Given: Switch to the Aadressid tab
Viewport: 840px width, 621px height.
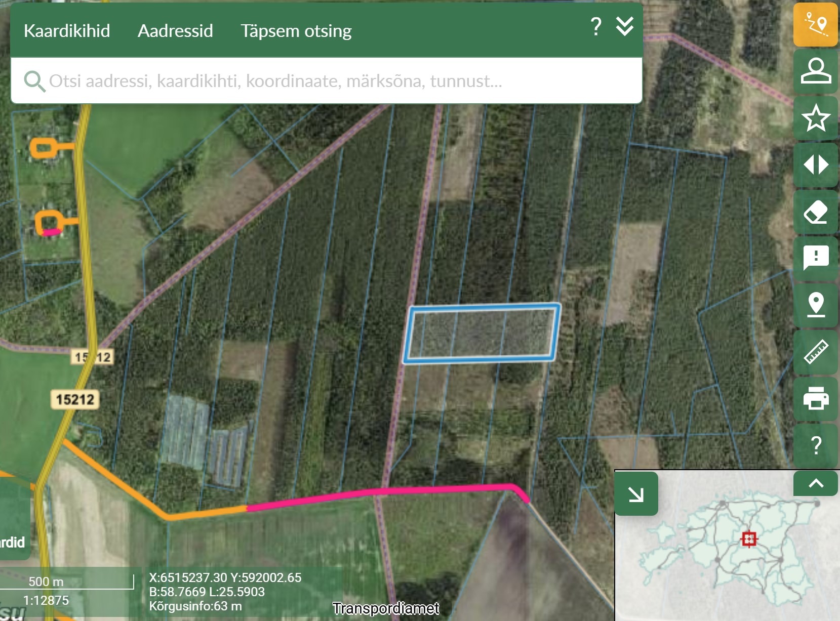Looking at the screenshot, I should pos(175,31).
